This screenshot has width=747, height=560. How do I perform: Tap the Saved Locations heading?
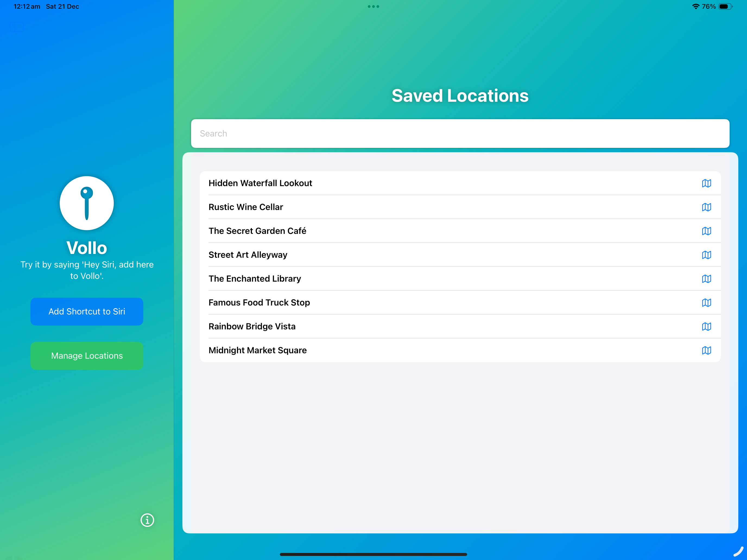coord(460,96)
